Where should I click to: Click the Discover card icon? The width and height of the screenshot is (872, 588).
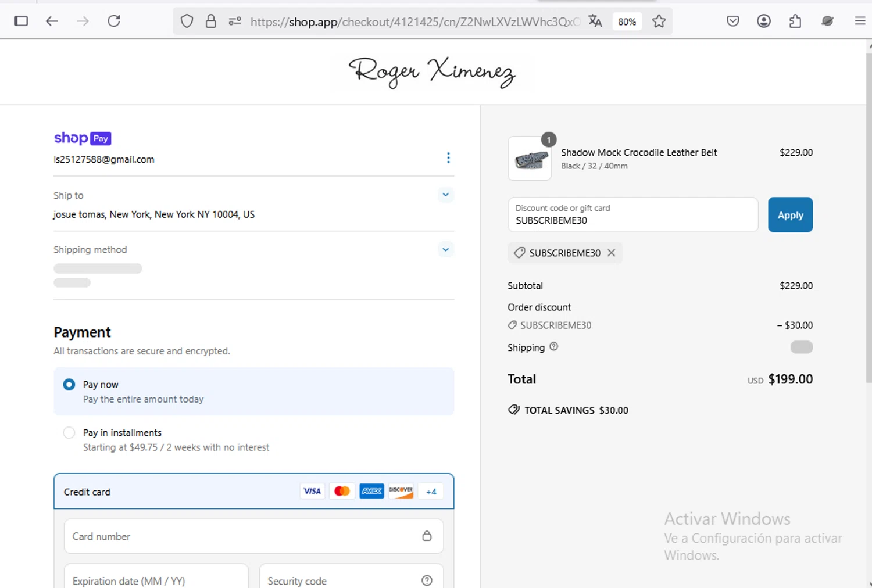click(x=401, y=492)
